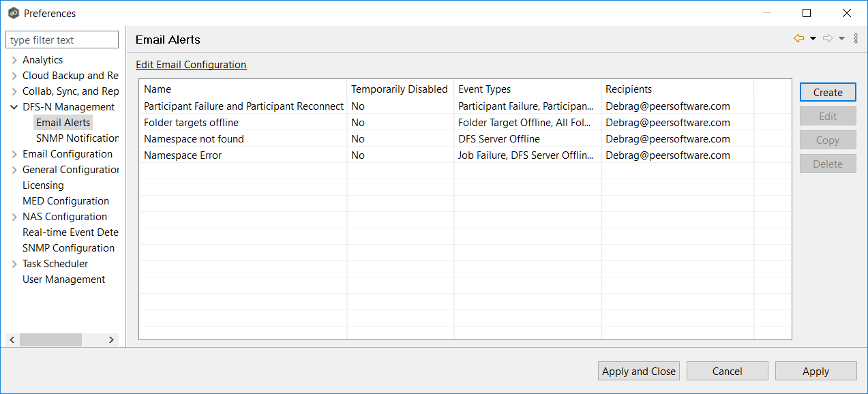Sort by the Temporarily Disabled column header
The image size is (868, 394).
(x=400, y=89)
